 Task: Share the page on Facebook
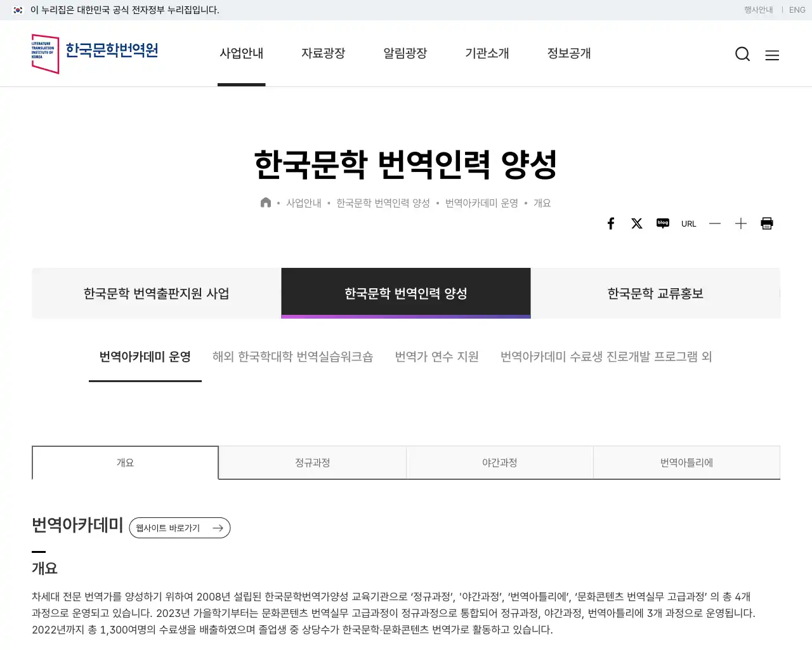[x=610, y=223]
